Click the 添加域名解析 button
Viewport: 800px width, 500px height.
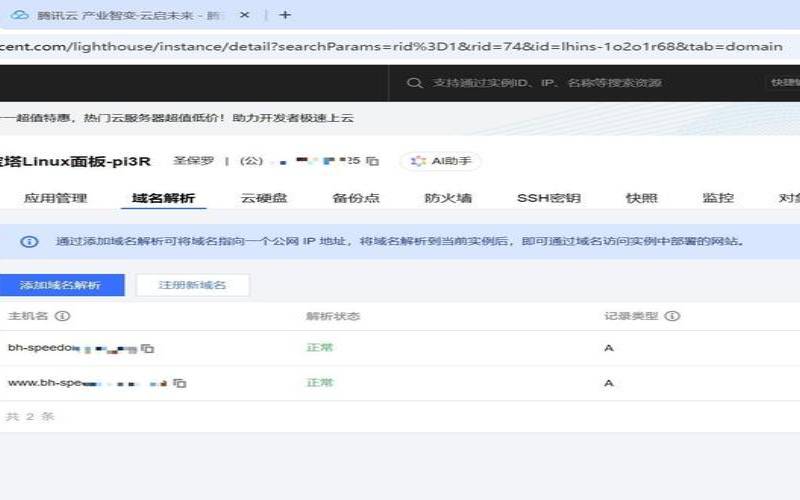[x=60, y=285]
